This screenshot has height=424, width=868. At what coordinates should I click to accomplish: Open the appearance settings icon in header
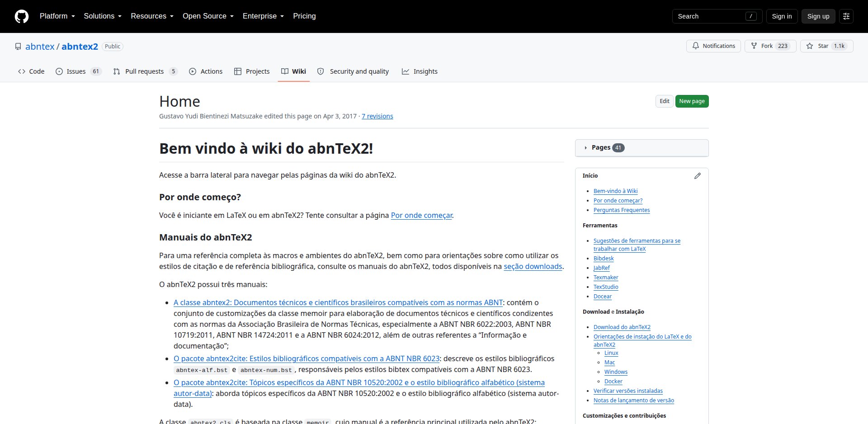point(846,16)
